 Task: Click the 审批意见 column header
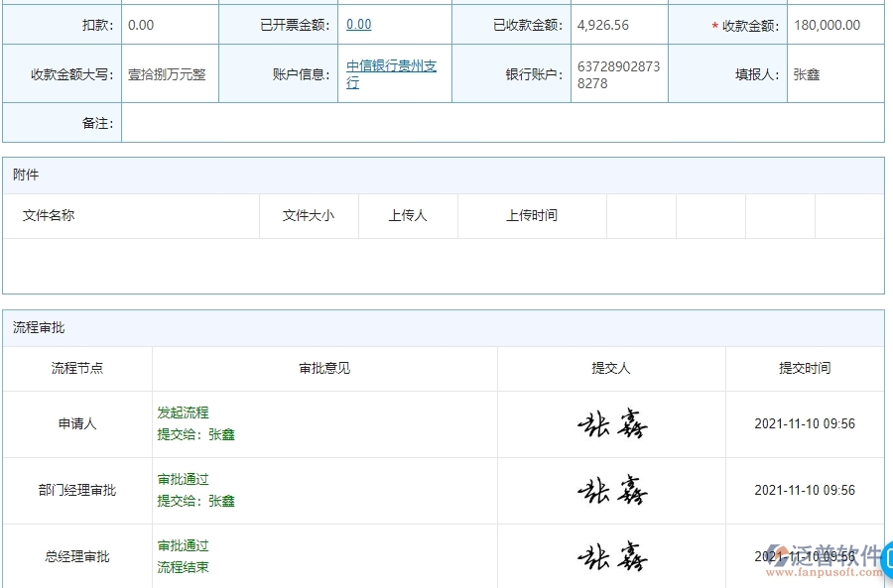click(322, 368)
